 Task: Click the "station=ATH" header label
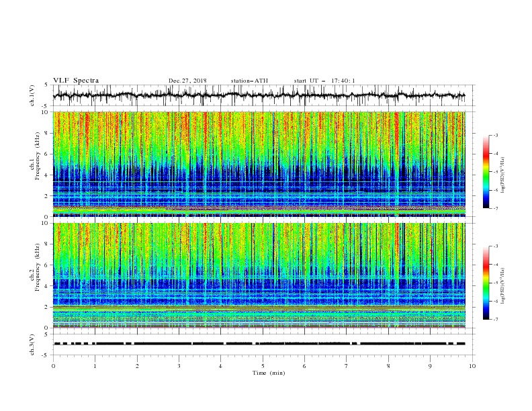click(249, 81)
